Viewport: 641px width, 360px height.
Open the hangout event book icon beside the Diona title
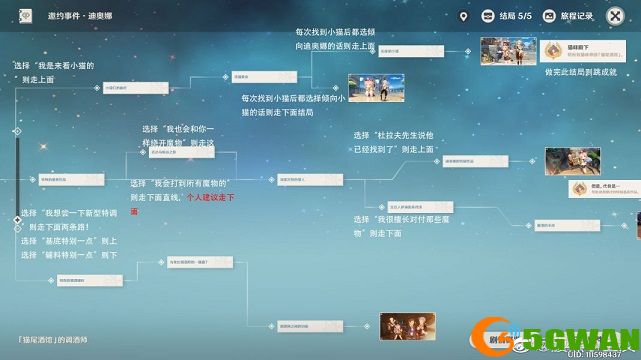[x=26, y=16]
